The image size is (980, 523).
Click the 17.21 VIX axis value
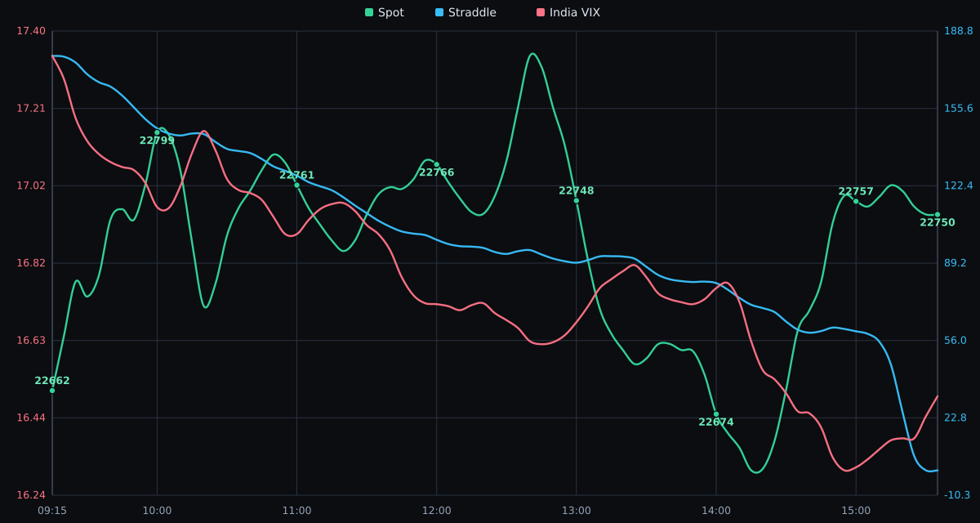pyautogui.click(x=31, y=108)
